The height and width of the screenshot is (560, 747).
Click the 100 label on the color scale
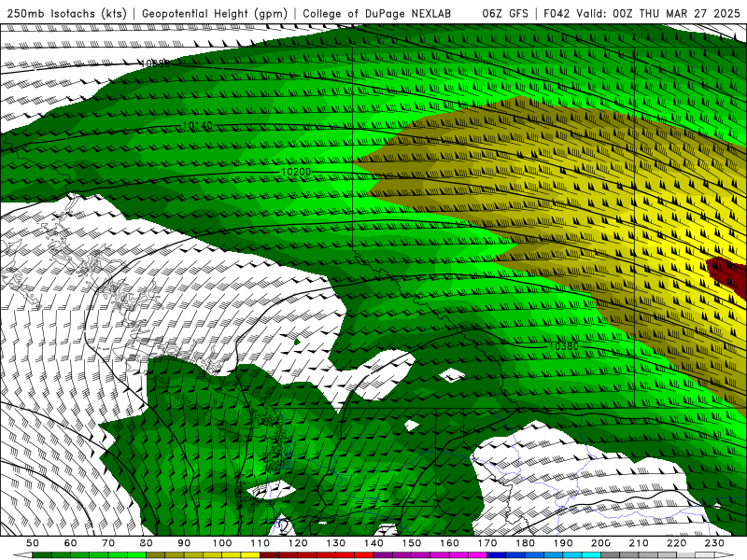click(x=222, y=543)
